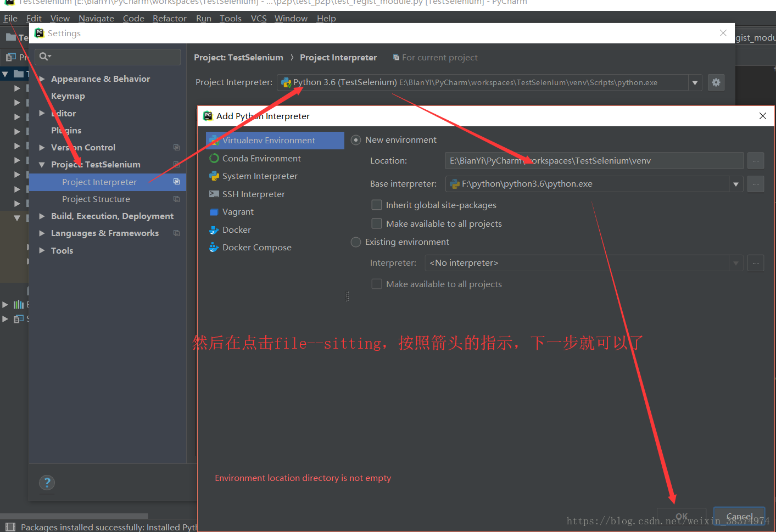This screenshot has width=776, height=532.
Task: Select the Existing environment radio button
Action: coord(356,242)
